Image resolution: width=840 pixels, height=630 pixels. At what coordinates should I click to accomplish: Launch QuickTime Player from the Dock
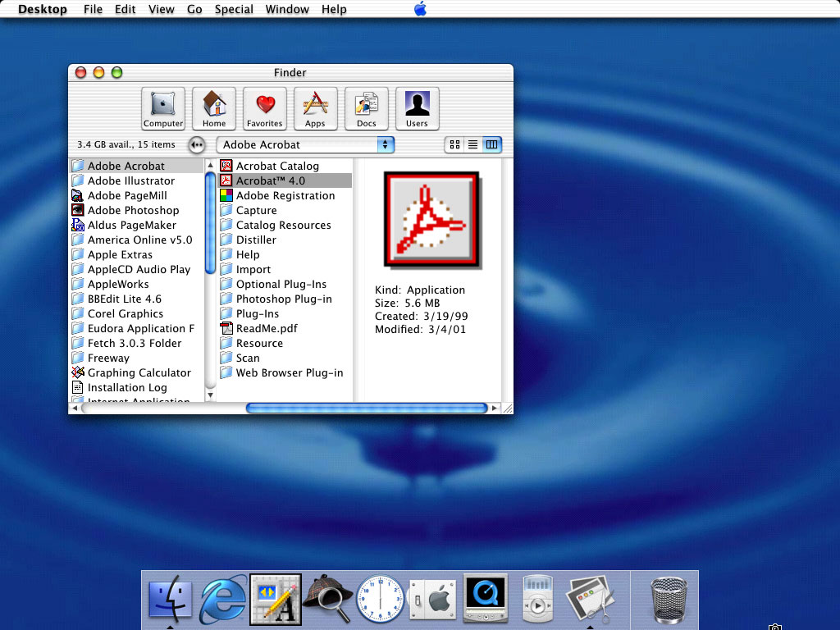point(486,598)
